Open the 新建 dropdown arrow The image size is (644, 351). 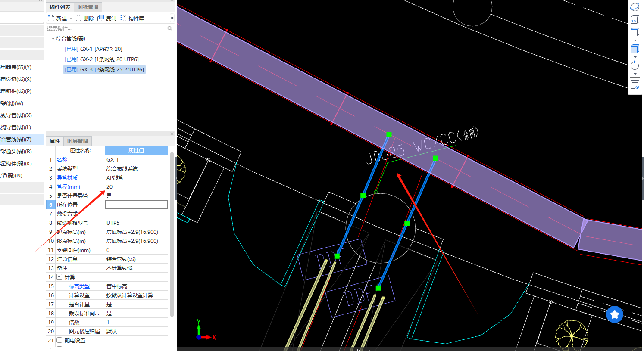(x=71, y=18)
